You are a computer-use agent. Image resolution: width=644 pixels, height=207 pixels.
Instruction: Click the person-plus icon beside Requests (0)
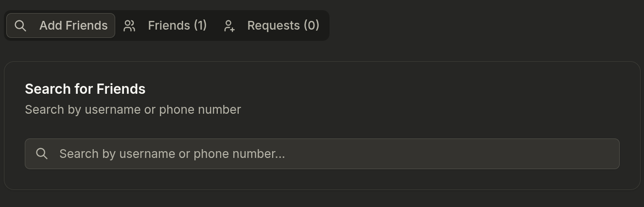229,26
